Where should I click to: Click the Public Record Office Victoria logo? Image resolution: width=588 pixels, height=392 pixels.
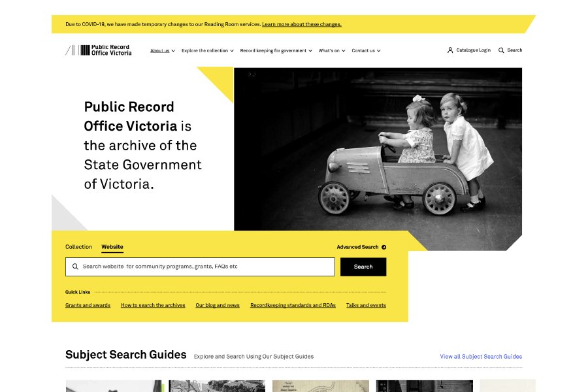point(98,50)
